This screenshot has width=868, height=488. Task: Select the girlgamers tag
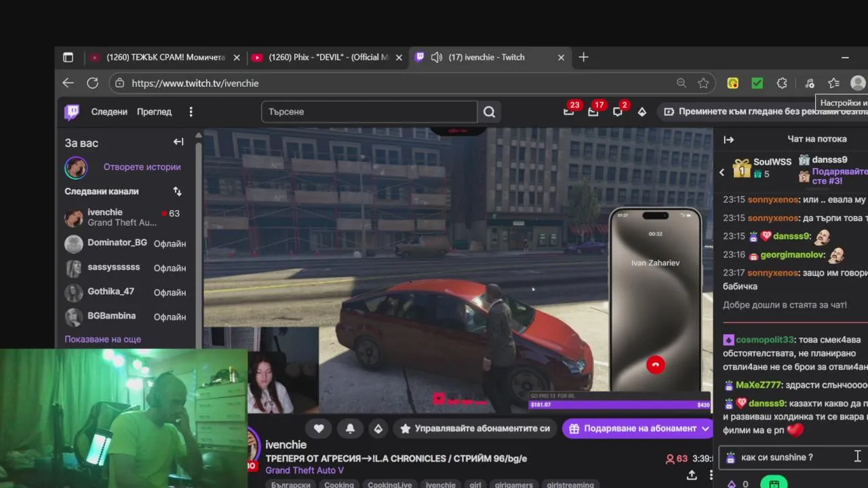coord(514,485)
